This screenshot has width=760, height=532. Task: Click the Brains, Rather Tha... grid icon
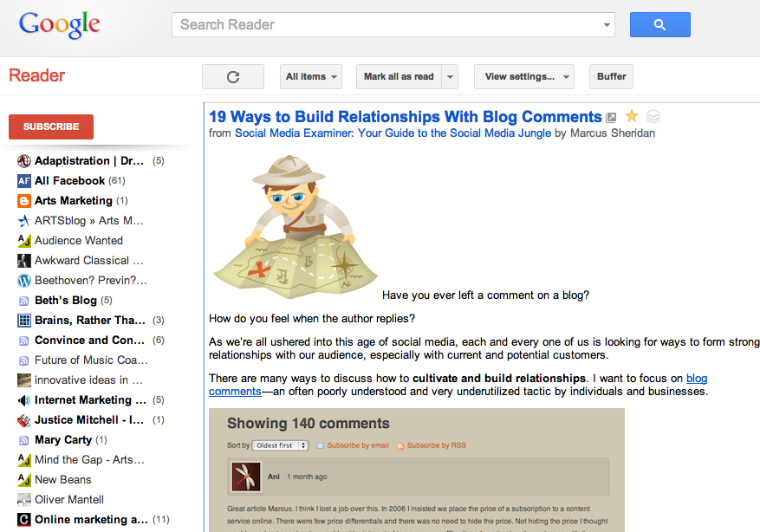pos(23,321)
